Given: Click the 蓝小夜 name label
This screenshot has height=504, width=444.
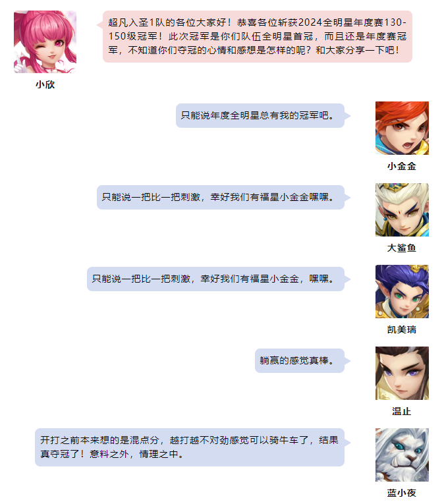Looking at the screenshot, I should (402, 493).
